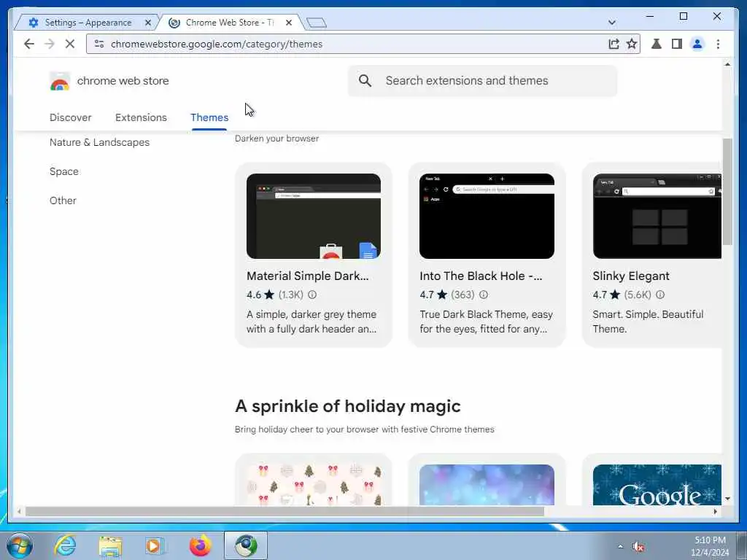
Task: Show hidden system tray icons
Action: (x=620, y=546)
